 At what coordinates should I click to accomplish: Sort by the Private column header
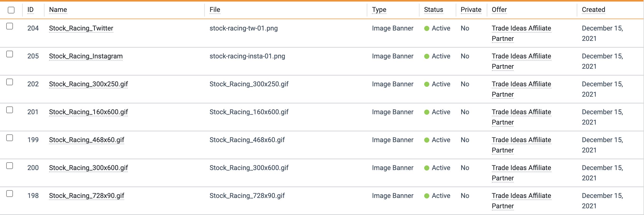pyautogui.click(x=471, y=10)
